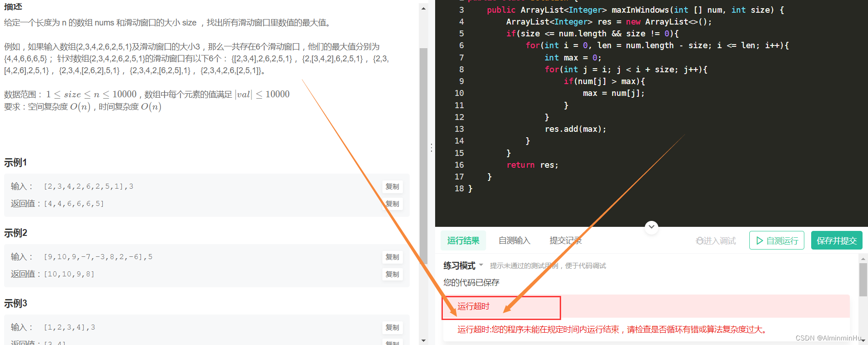Copy the 示例1 return value [4,4,6,6,6,5]
Screen dimensions: 868x345
(x=392, y=204)
